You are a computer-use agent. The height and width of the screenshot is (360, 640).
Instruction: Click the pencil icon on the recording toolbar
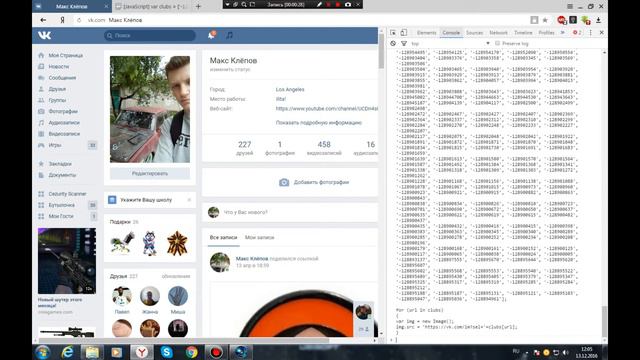click(319, 4)
